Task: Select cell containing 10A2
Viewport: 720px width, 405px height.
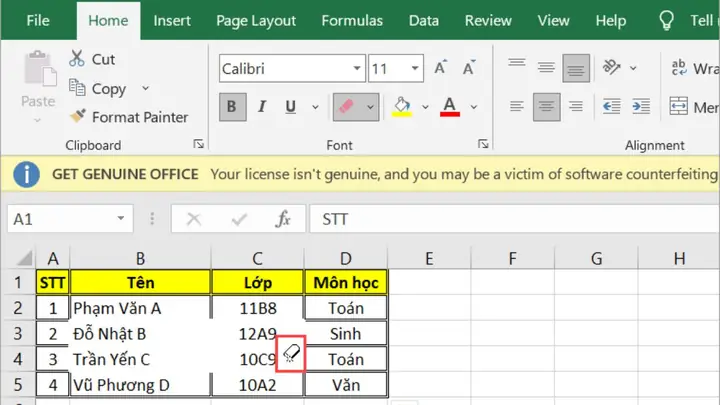Action: coord(258,385)
